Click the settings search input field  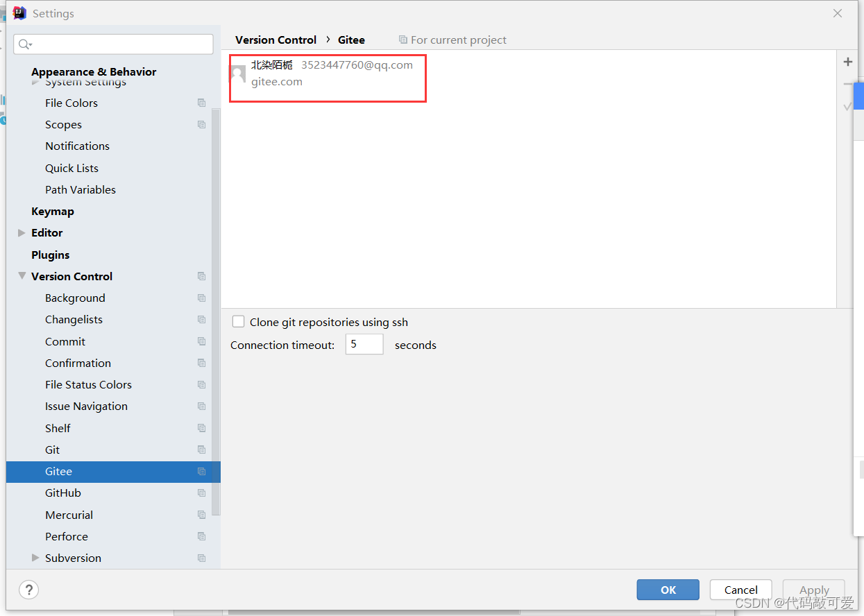tap(113, 44)
